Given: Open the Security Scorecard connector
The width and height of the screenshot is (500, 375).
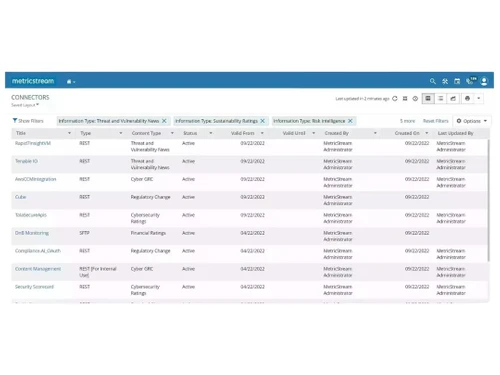Looking at the screenshot, I should pos(34,287).
